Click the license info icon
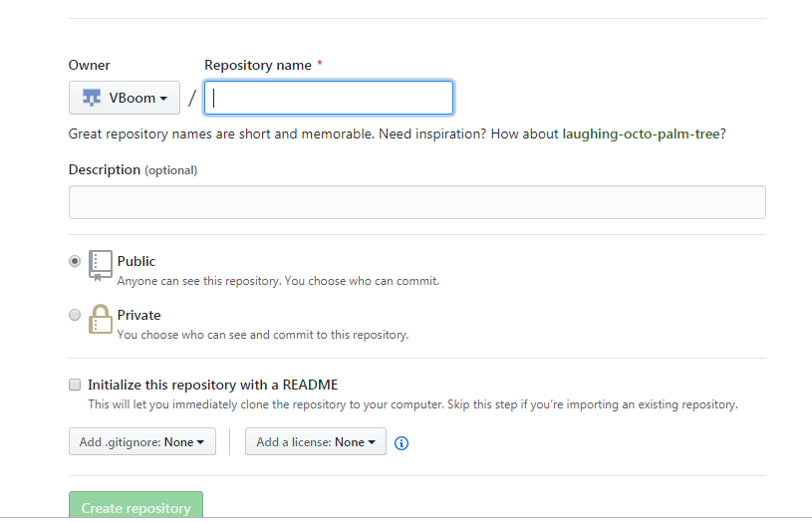 (402, 443)
